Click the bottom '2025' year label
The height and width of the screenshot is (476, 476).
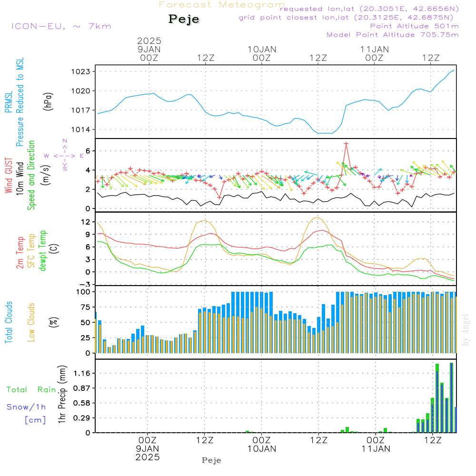148,457
